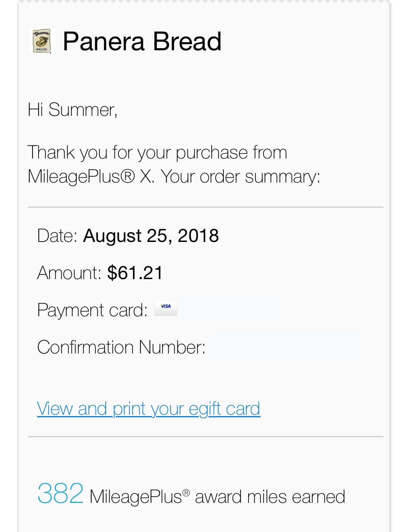The image size is (410, 532).
Task: Click the "MileagePlus® X." text in the thank-you message
Action: tap(91, 177)
